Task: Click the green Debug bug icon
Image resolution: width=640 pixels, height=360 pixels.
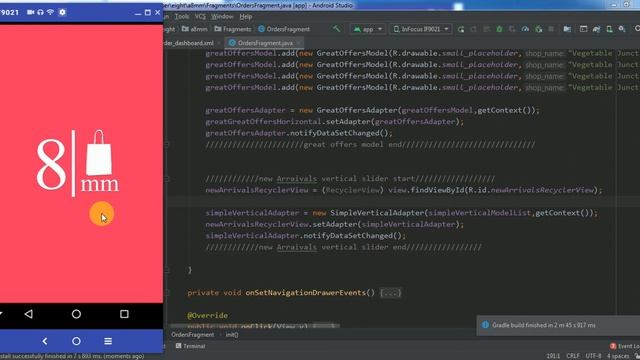Action: pyautogui.click(x=499, y=29)
